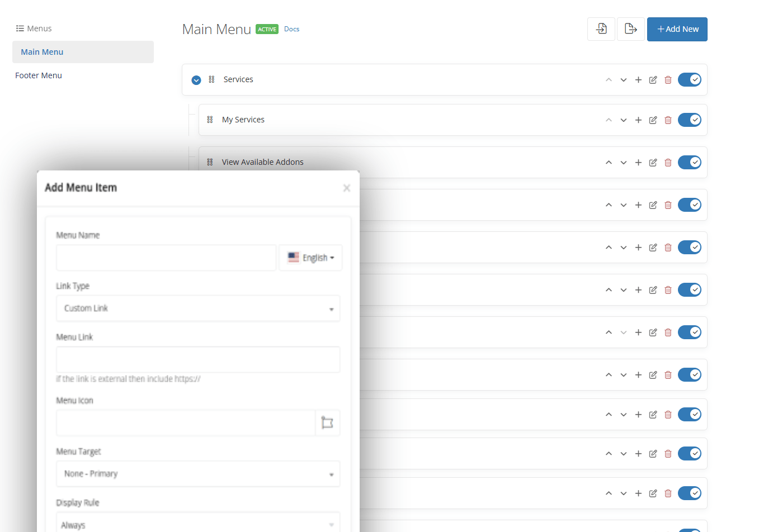Open the Link Type dropdown
Screen dimensions: 773x532
point(198,308)
